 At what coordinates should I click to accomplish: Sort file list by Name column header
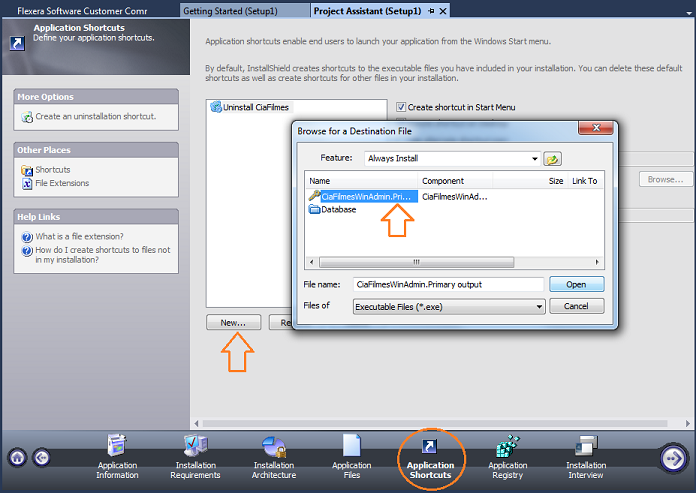coord(361,181)
